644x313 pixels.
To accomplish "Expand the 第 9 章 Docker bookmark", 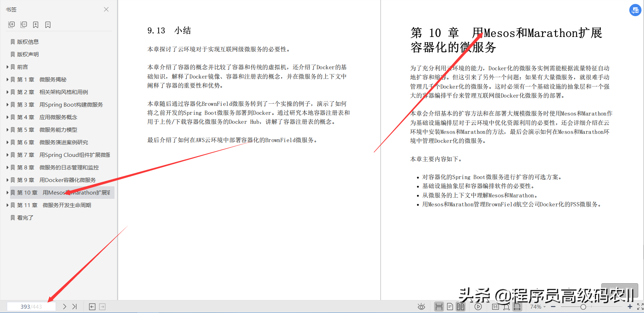I will pos(8,180).
